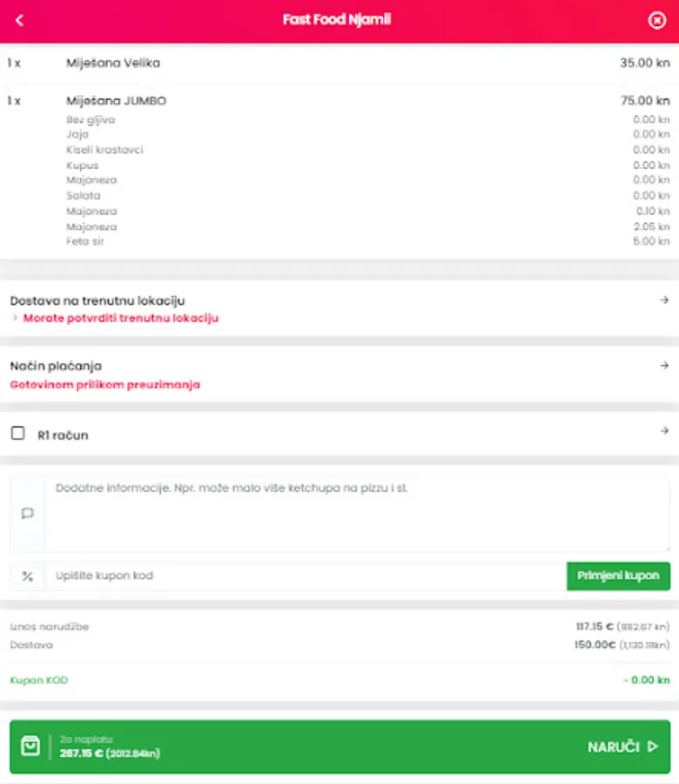Click the play arrow beside NARUČI
This screenshot has width=679, height=784.
[x=654, y=747]
